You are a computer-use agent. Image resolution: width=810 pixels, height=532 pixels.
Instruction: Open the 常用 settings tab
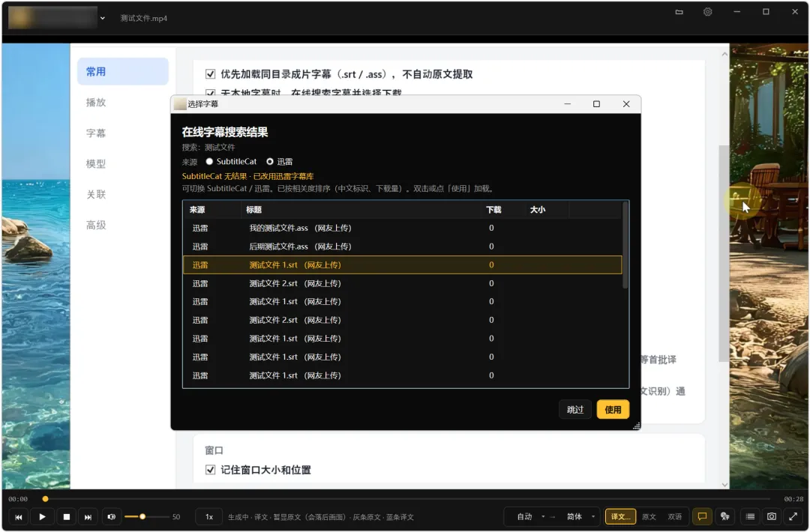[123, 72]
